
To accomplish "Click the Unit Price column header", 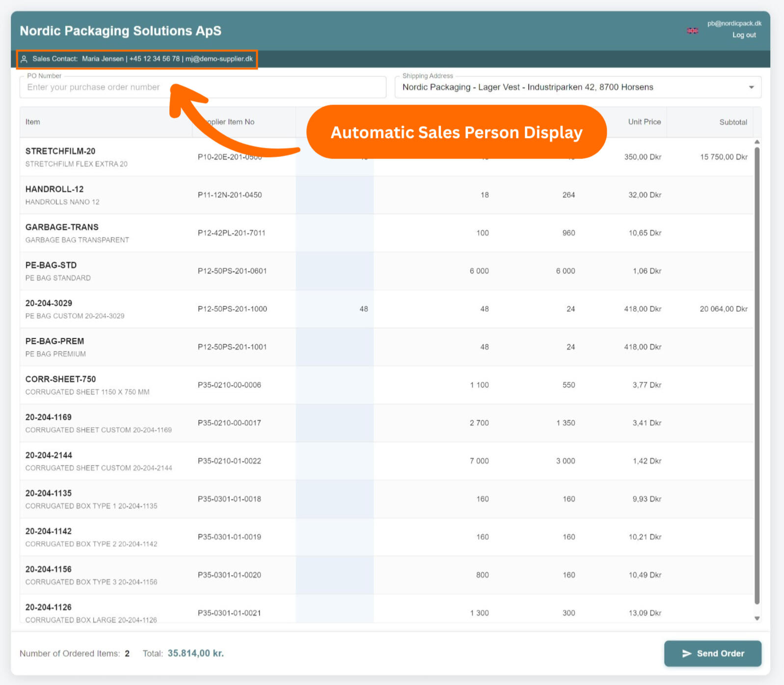I will pos(644,122).
